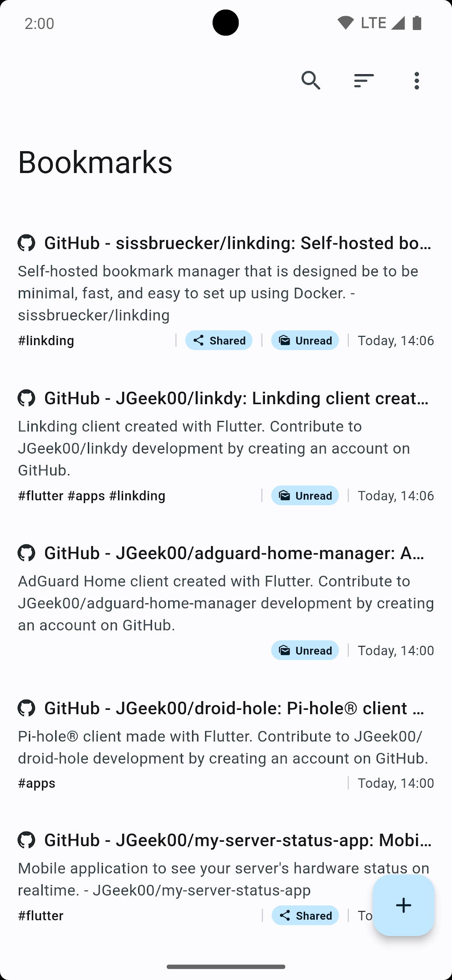Tap Shared chip on my-server-status-app bookmark
This screenshot has height=980, width=452.
(305, 916)
